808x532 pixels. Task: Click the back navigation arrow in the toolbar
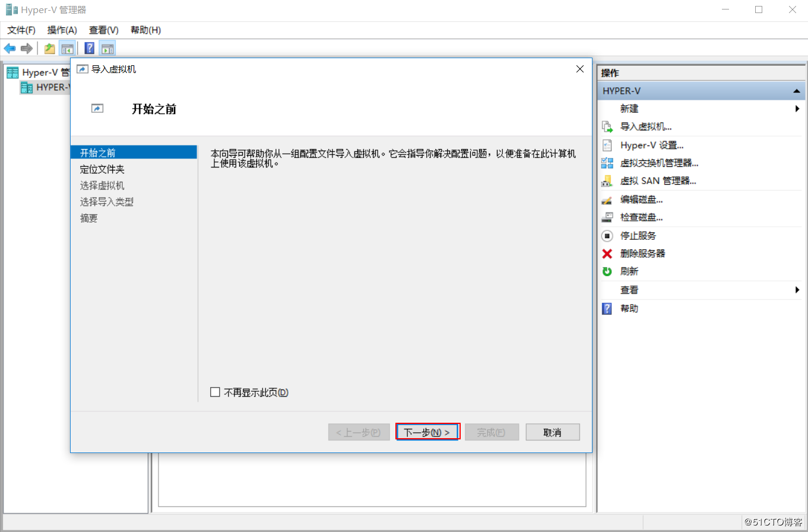pos(9,48)
